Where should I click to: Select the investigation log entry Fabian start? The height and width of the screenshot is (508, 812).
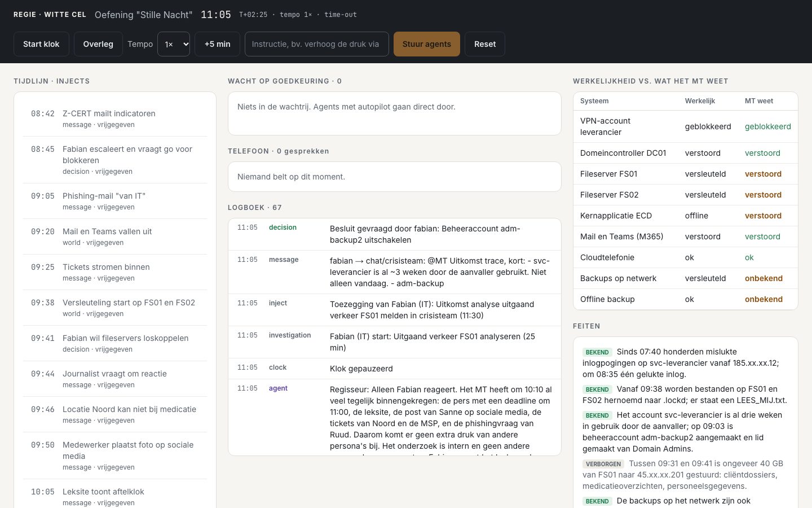pyautogui.click(x=395, y=342)
